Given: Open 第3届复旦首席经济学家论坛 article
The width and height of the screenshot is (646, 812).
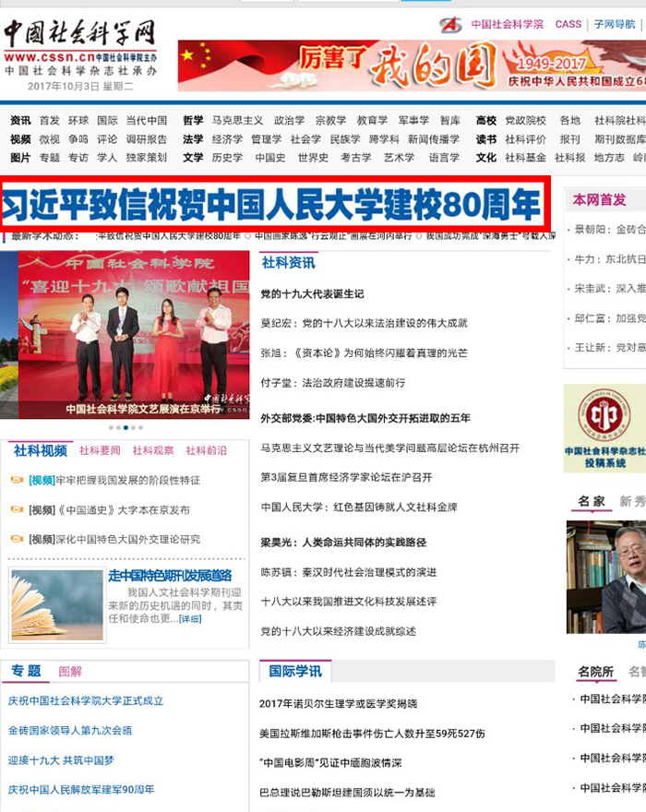Looking at the screenshot, I should tap(346, 477).
